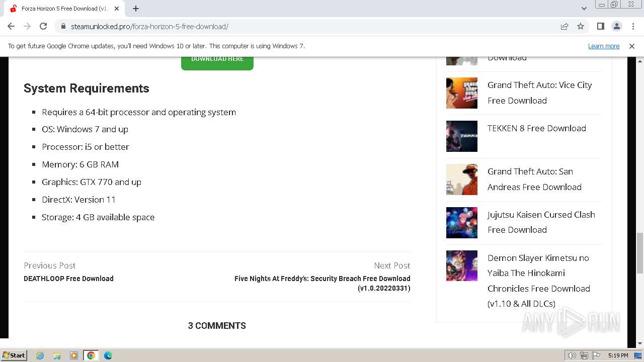The height and width of the screenshot is (362, 644).
Task: Open the Chrome profile menu
Action: pos(616,26)
